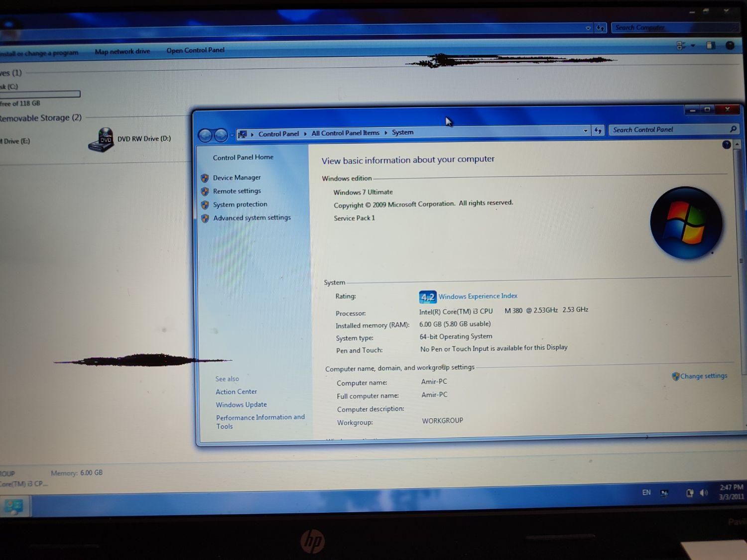The width and height of the screenshot is (747, 560).
Task: Expand arrow after All Control Panel Items
Action: coord(385,133)
